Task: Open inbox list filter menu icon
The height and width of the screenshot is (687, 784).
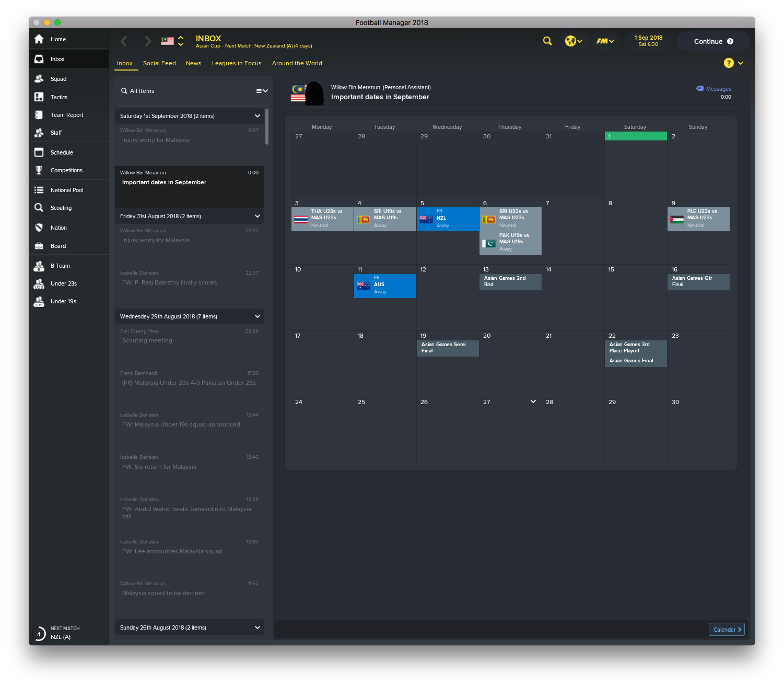Action: pyautogui.click(x=262, y=91)
